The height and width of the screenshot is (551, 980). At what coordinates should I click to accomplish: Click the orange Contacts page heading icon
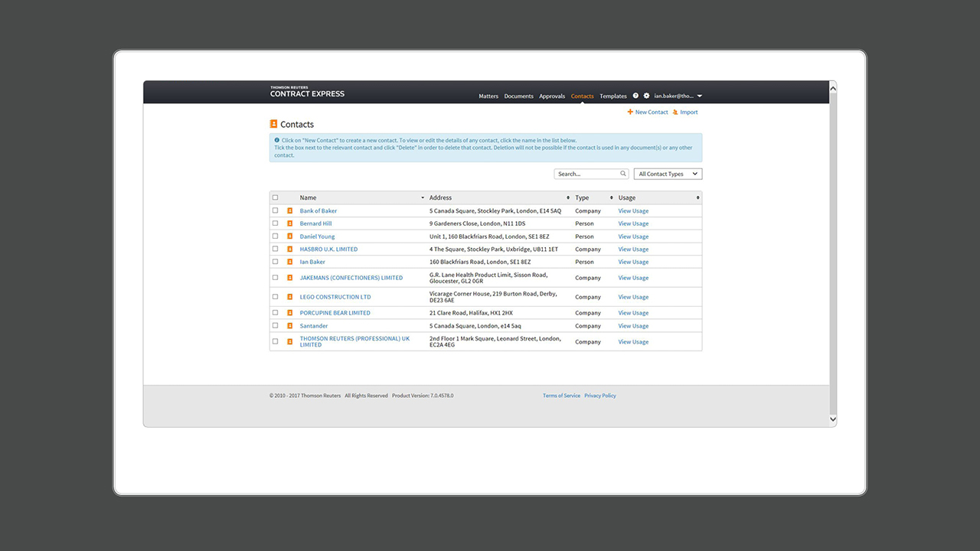(273, 124)
